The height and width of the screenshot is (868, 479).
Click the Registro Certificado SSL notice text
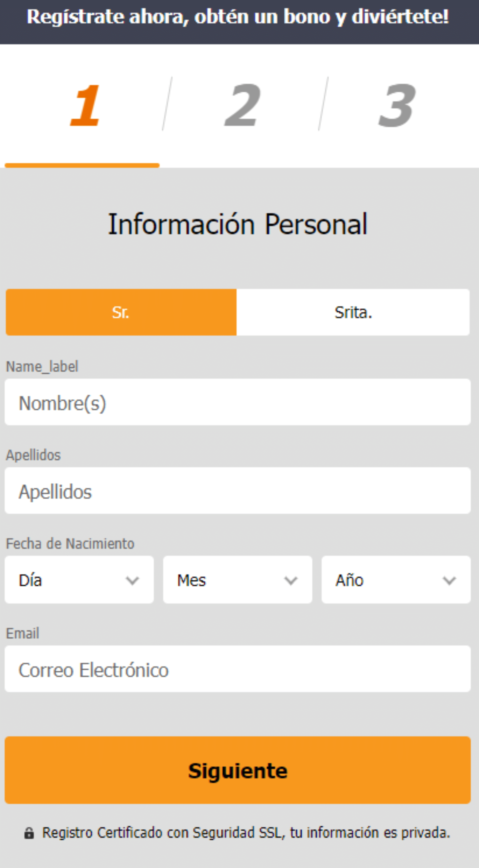click(246, 833)
